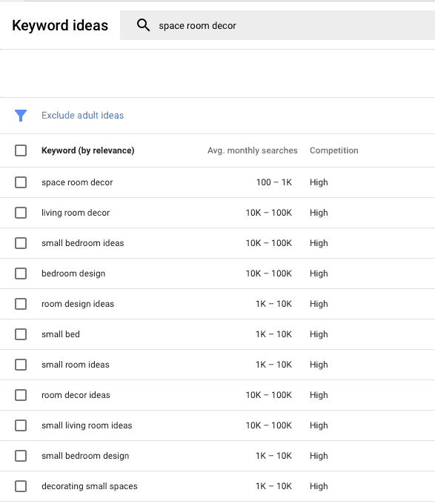
Task: Select the room decor ideas checkbox
Action: coord(21,395)
